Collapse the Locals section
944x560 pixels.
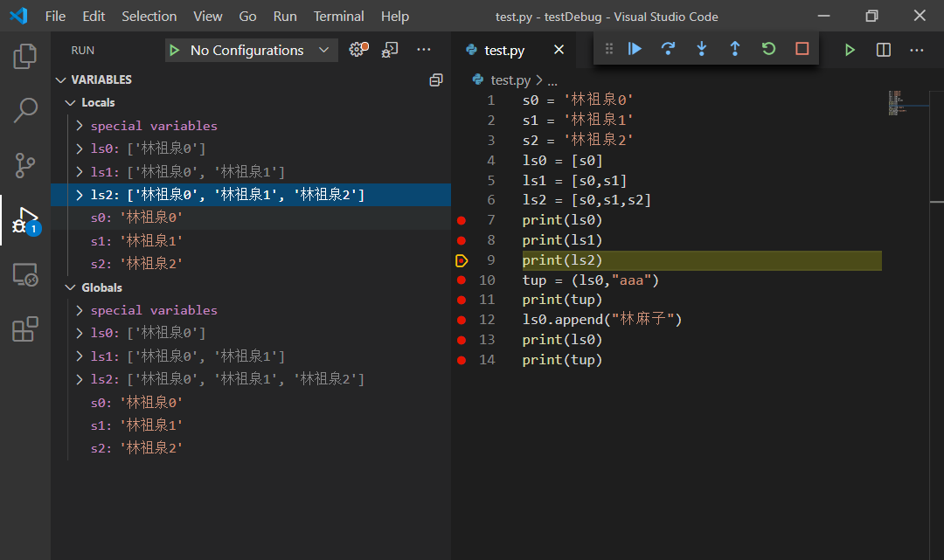point(71,102)
